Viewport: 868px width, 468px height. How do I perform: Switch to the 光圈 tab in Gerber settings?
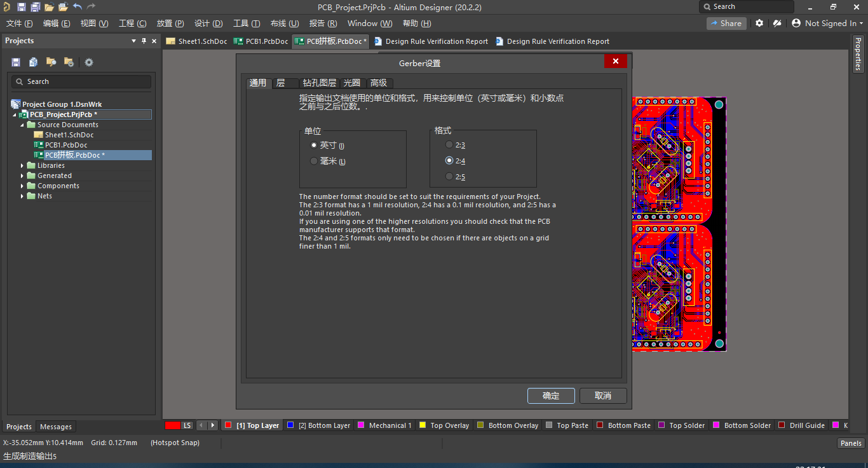[x=352, y=83]
